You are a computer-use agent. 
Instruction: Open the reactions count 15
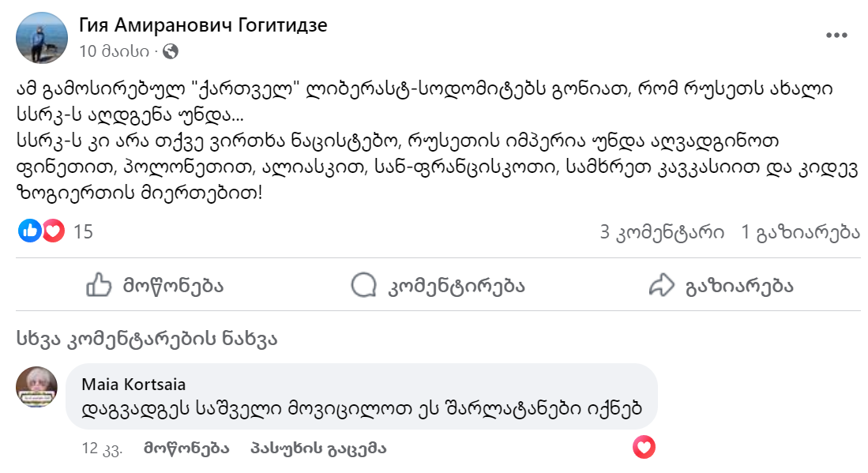click(83, 231)
